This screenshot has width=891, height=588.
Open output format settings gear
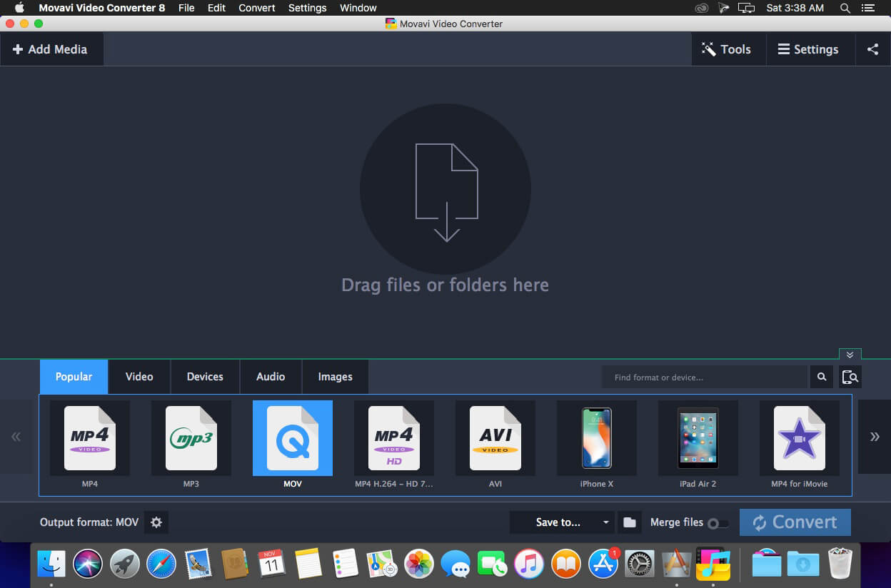[156, 522]
